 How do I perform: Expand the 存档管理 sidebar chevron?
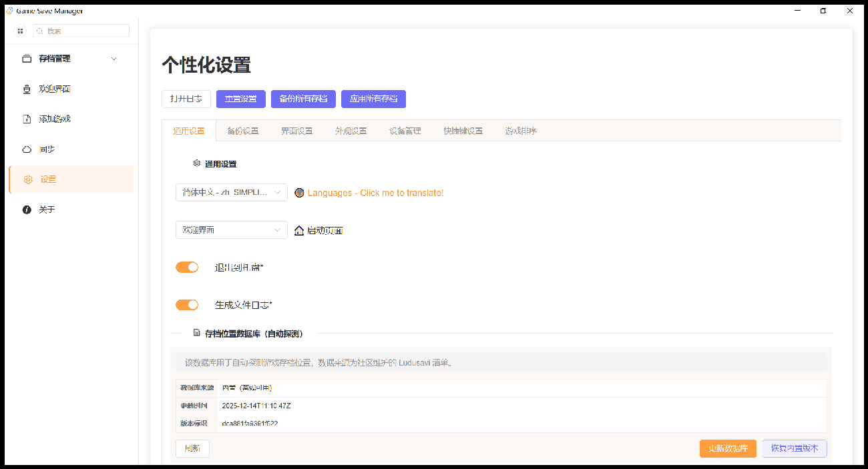[114, 59]
